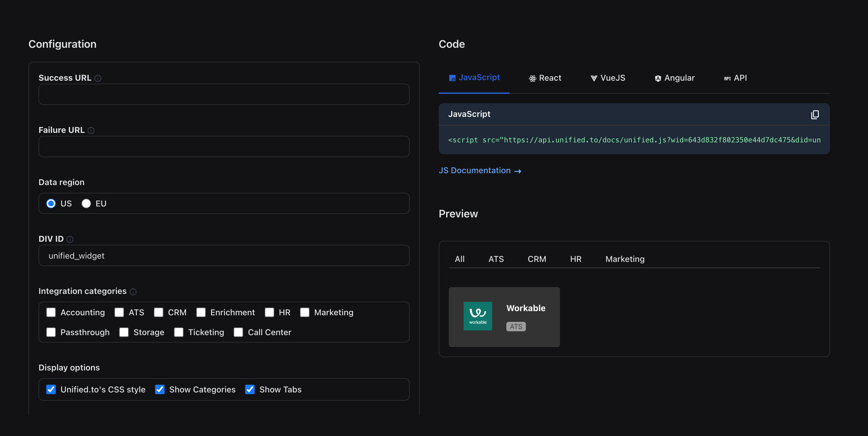Click into the Success URL field
This screenshot has width=868, height=436.
click(224, 94)
